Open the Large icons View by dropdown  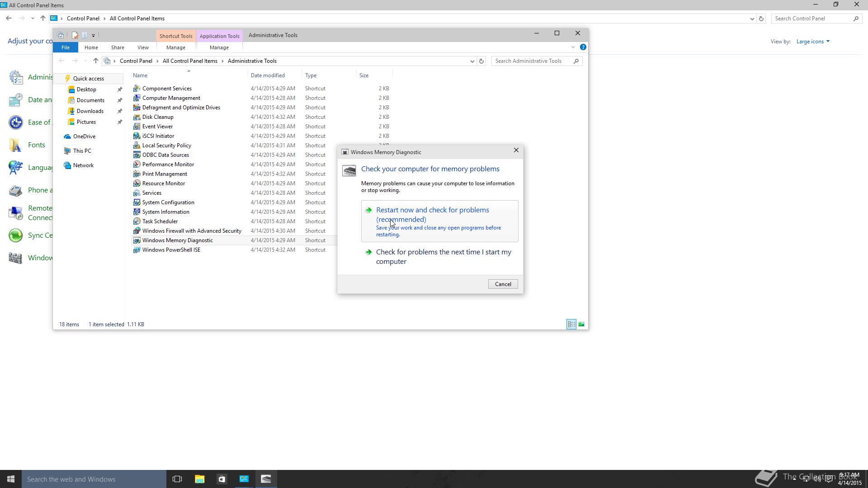click(813, 42)
